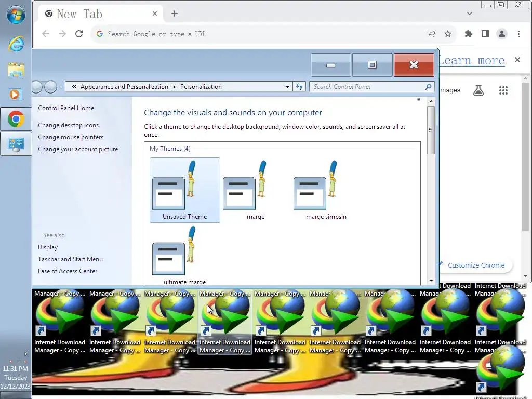
Task: Click Customize Chrome button
Action: (476, 265)
